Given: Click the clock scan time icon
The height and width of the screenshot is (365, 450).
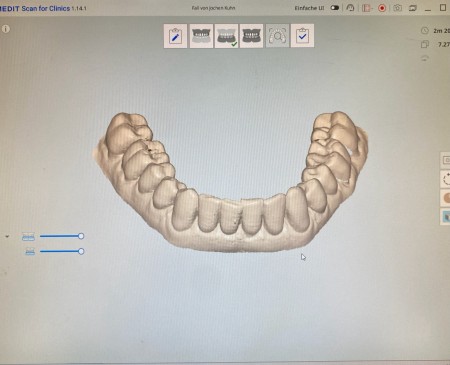Looking at the screenshot, I should coord(424,31).
